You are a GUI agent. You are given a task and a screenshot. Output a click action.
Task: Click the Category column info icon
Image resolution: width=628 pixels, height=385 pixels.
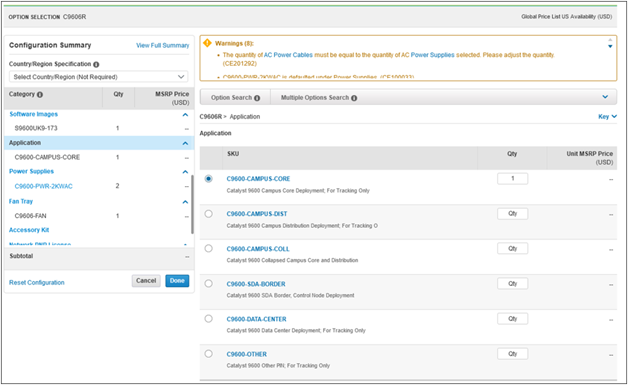click(40, 95)
